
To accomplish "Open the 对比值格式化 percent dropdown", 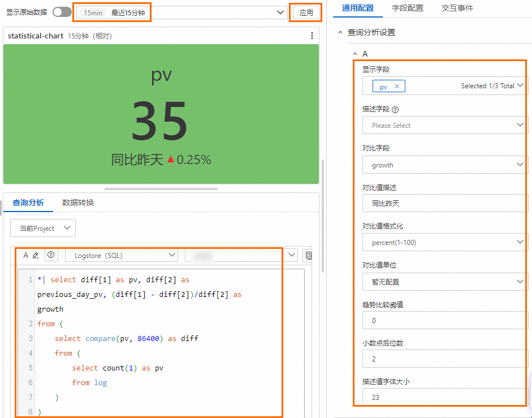I will coord(445,242).
